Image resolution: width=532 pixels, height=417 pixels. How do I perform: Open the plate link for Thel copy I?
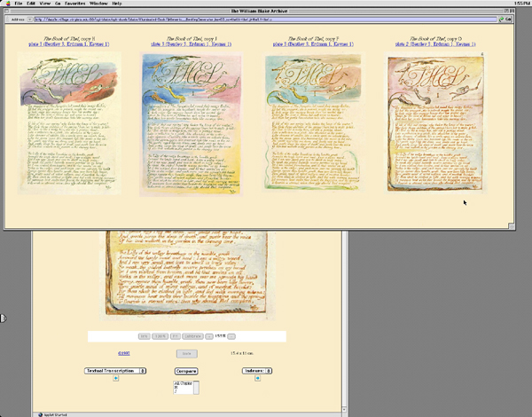click(192, 44)
